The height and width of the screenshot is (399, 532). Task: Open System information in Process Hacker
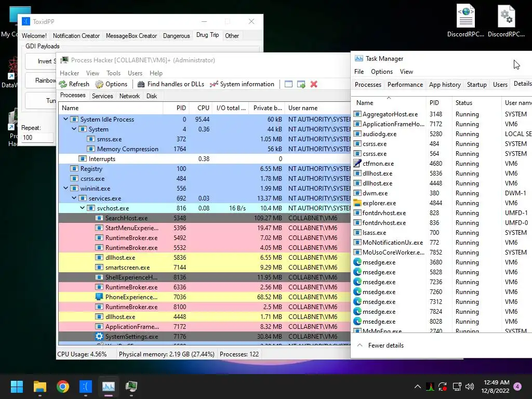click(242, 84)
